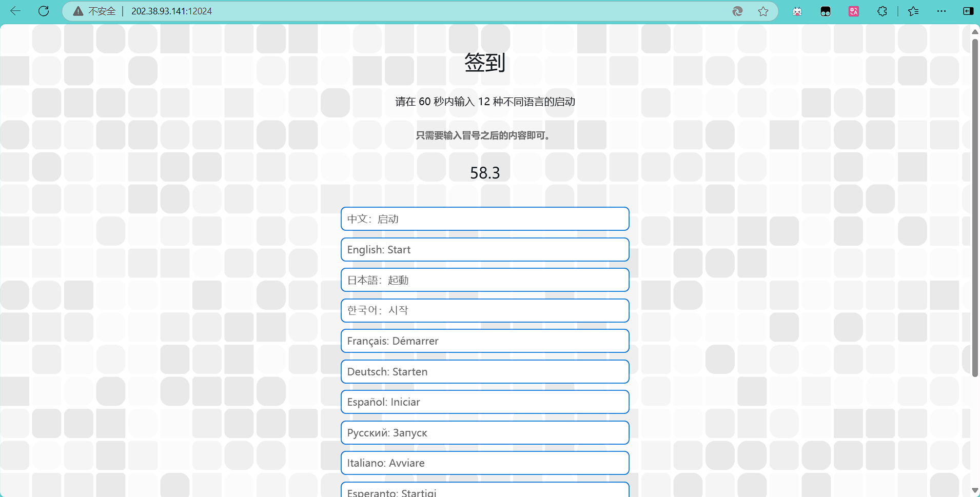Focus the 中文: 启动 input field
This screenshot has width=980, height=497.
pos(485,219)
